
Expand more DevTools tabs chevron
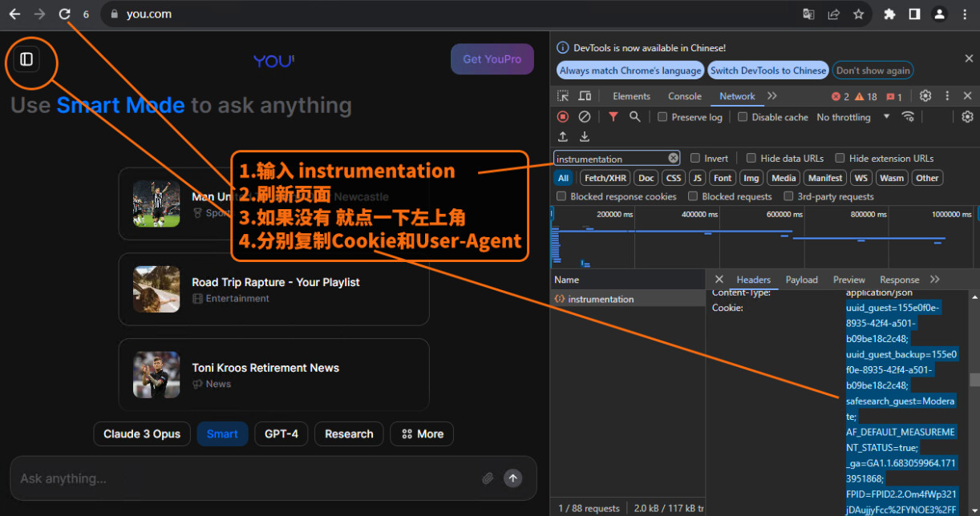point(772,96)
